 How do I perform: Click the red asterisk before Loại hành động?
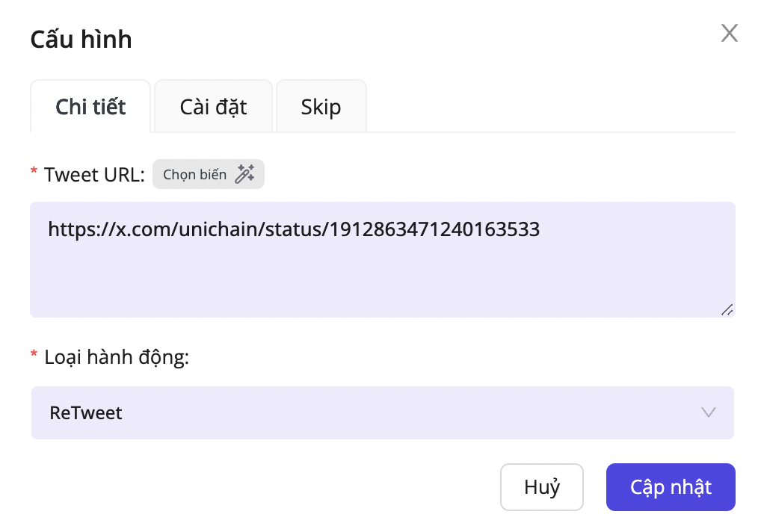[x=34, y=356]
